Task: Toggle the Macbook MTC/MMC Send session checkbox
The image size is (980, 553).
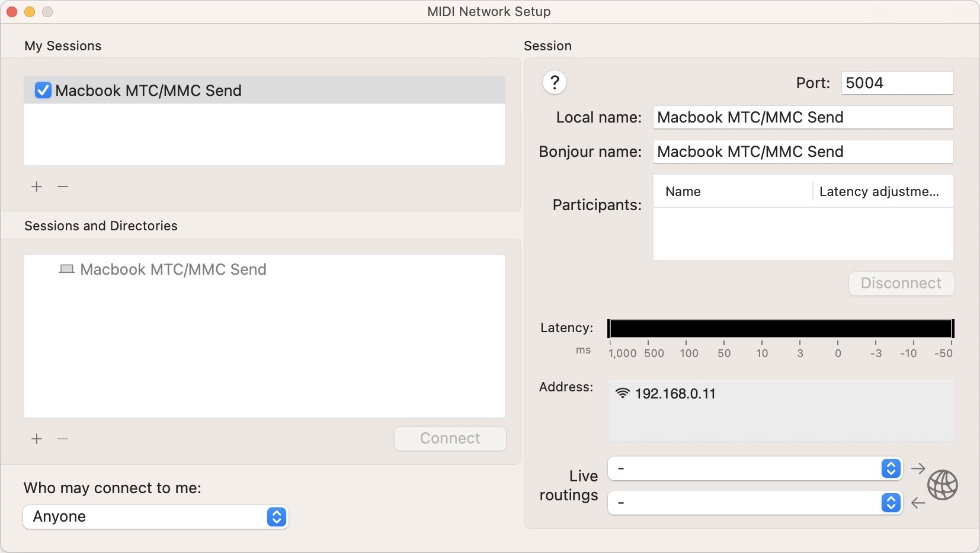Action: (43, 90)
